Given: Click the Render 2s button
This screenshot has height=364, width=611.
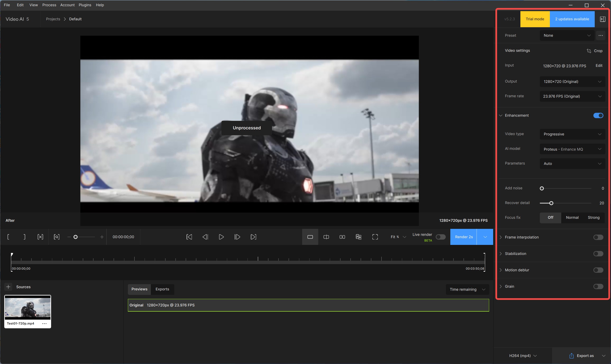Looking at the screenshot, I should pyautogui.click(x=463, y=237).
